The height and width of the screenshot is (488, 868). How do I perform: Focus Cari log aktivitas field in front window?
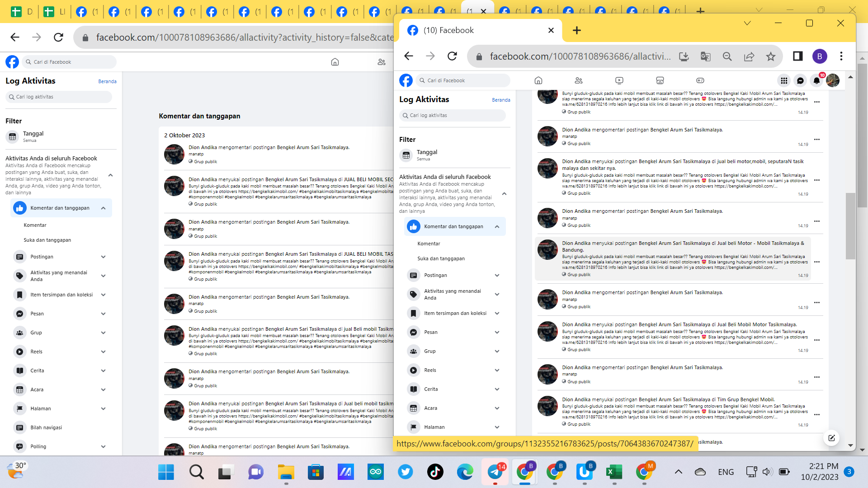[x=453, y=115]
